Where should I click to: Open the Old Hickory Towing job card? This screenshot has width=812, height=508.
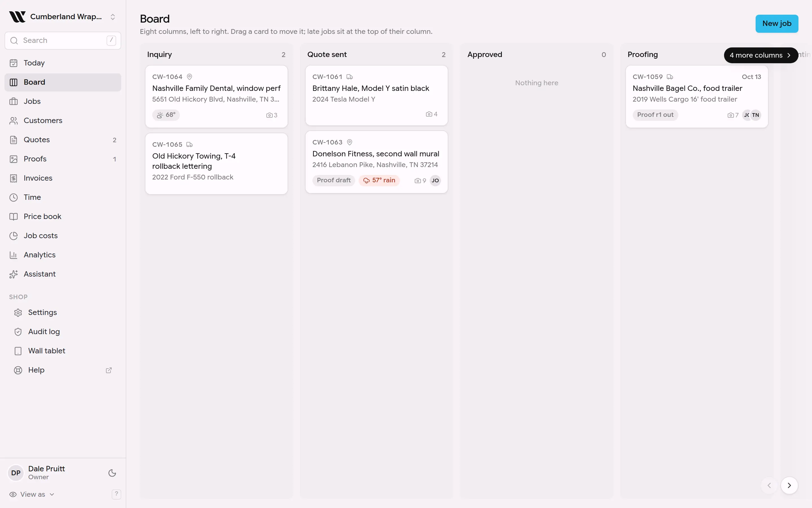217,164
